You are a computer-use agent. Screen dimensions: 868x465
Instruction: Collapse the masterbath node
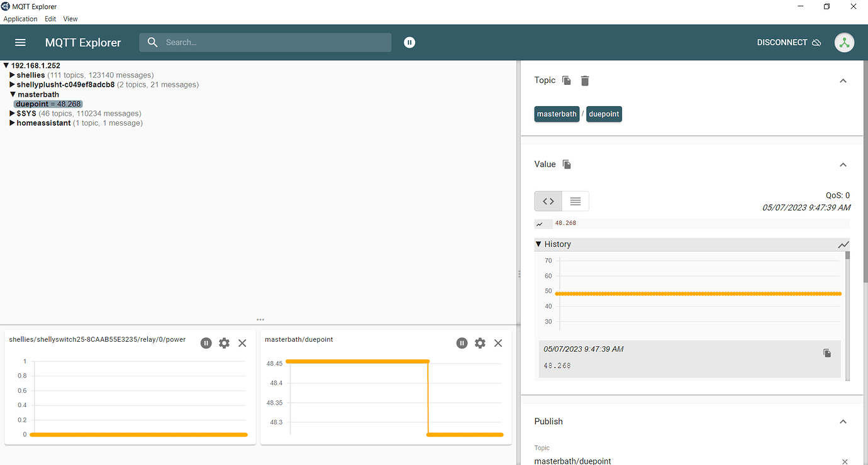(13, 95)
